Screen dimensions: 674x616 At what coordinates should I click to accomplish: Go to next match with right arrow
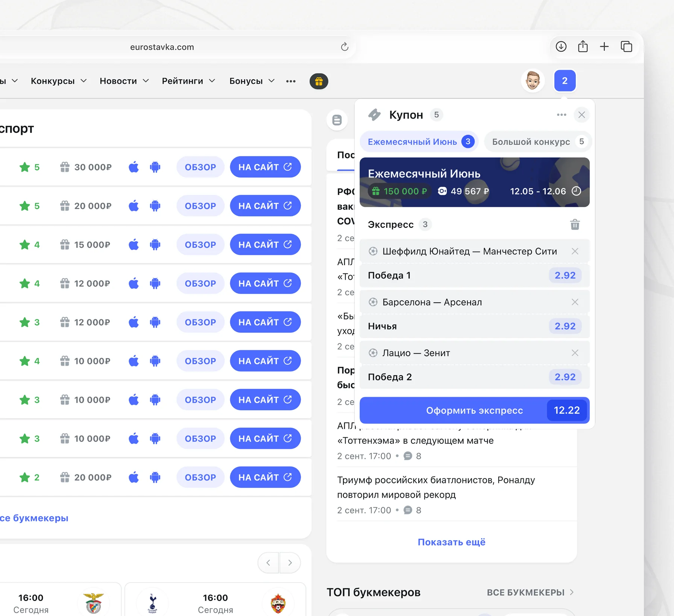(x=290, y=563)
